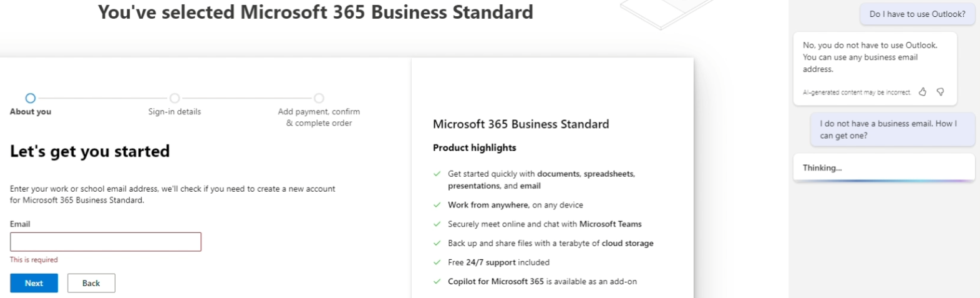Click checkmark beside Securely meet online
Viewport: 980px width, 298px height.
point(437,224)
